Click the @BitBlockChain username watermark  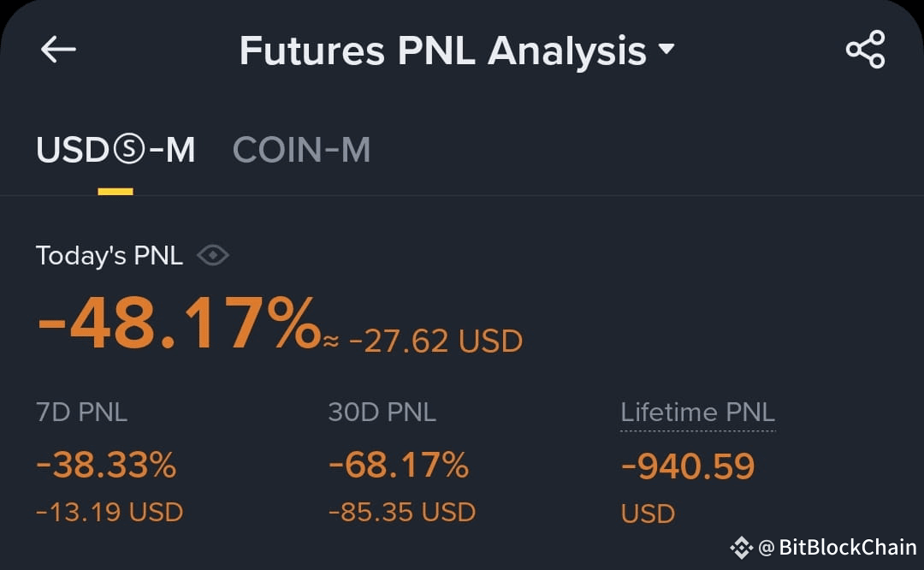coord(837,548)
